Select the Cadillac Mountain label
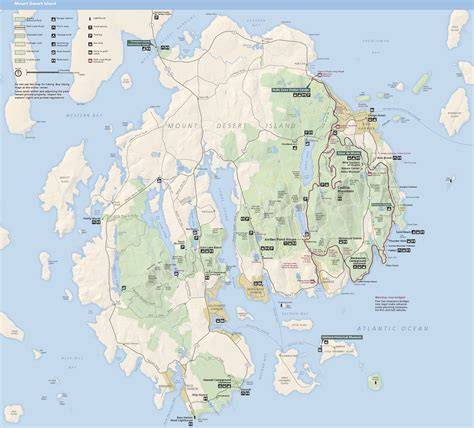This screenshot has height=428, width=474. [347, 190]
